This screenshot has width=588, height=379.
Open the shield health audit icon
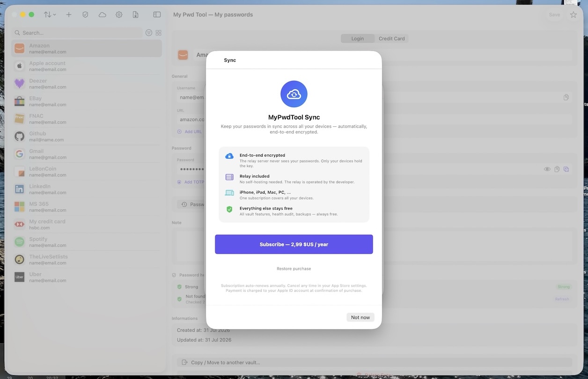[x=85, y=15]
